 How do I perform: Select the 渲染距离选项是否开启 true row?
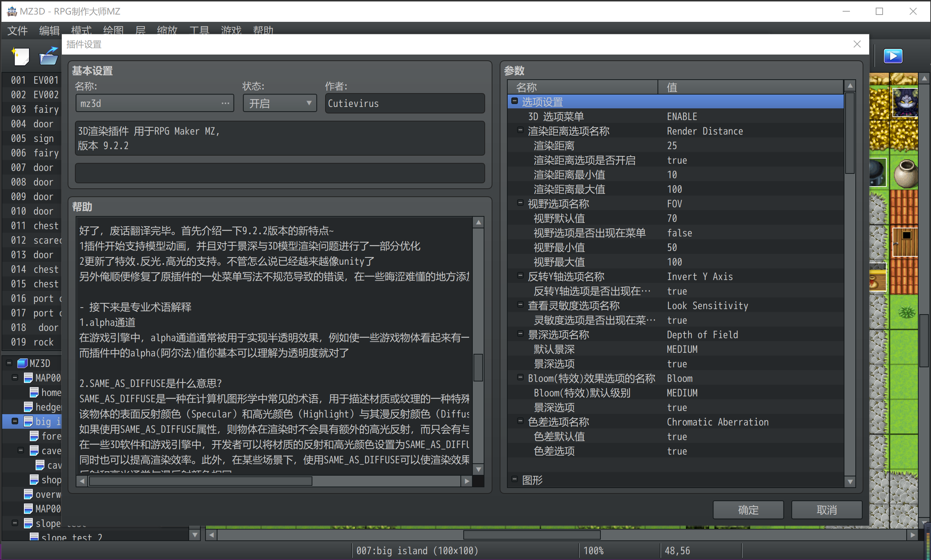[675, 160]
